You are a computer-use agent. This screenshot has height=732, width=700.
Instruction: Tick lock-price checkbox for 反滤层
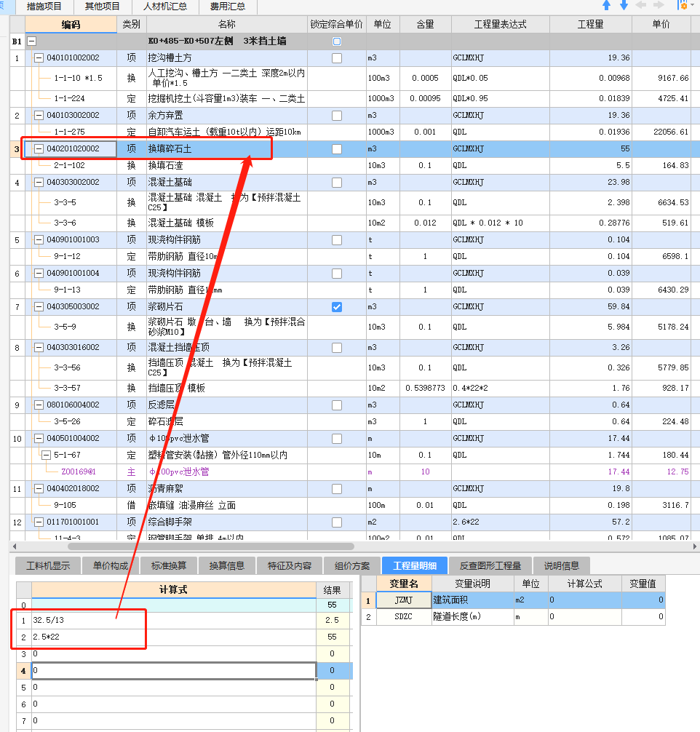[x=337, y=405]
